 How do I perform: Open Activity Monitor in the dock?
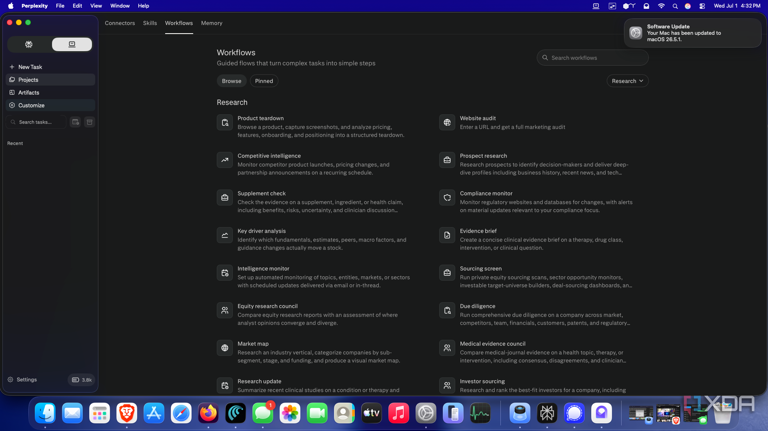point(480,413)
